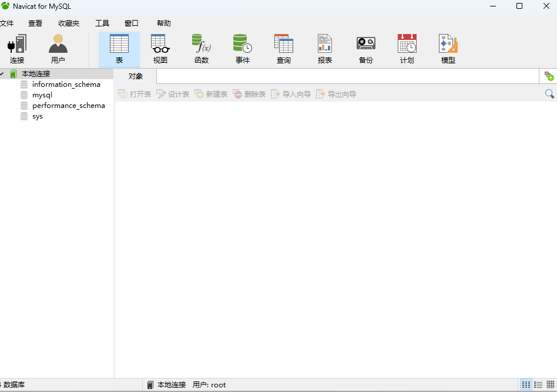
Task: Open the 查看 menu
Action: pos(35,23)
